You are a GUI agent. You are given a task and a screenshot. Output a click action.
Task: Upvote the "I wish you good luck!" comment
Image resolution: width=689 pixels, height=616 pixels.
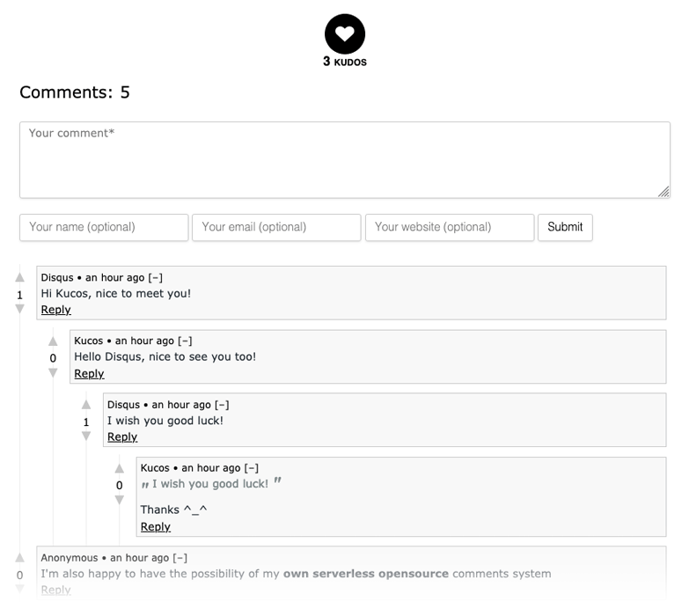click(86, 405)
